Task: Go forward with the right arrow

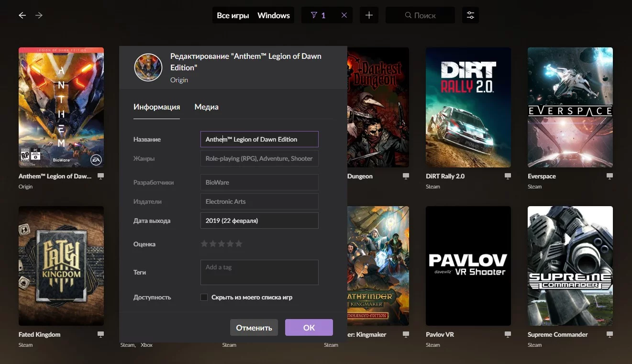Action: [39, 15]
